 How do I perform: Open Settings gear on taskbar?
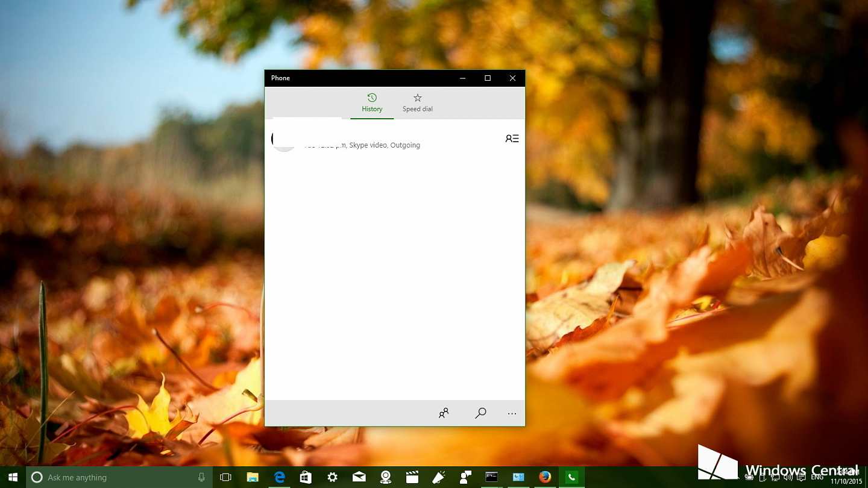click(x=333, y=477)
